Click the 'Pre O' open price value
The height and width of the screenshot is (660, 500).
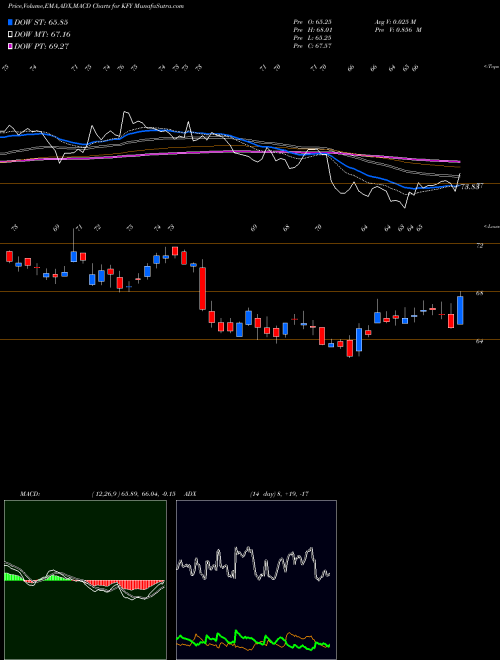click(x=312, y=22)
